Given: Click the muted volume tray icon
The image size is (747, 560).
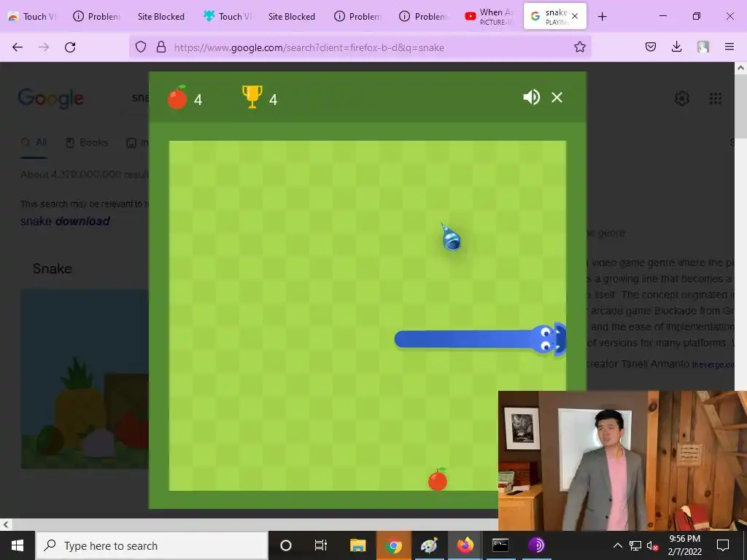Looking at the screenshot, I should pos(652,545).
